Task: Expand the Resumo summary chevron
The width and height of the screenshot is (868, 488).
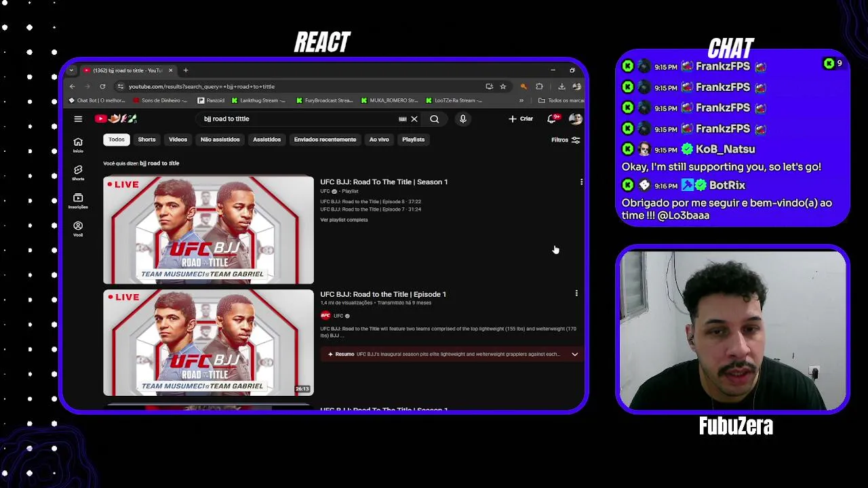Action: click(x=574, y=354)
